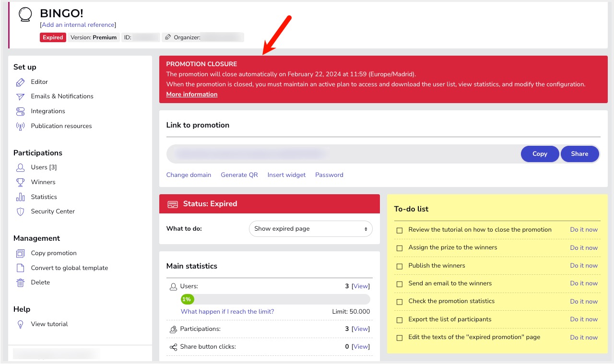Click the Statistics bar chart icon
Image resolution: width=614 pixels, height=364 pixels.
20,197
